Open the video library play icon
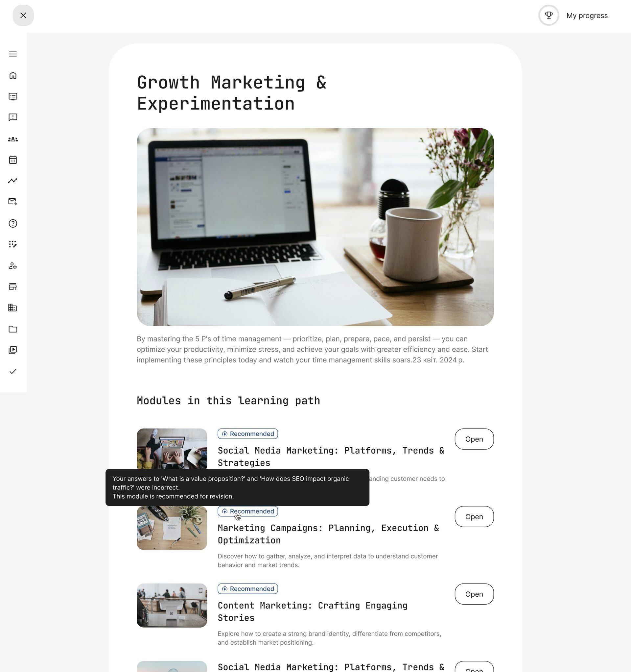 point(13,350)
